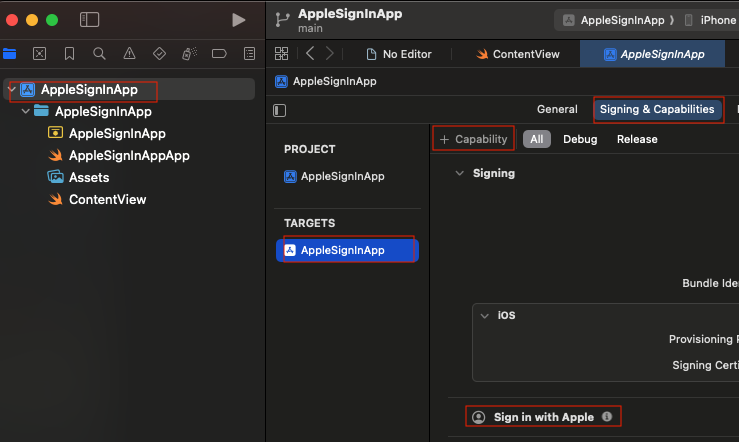Open the Debug navigator spray icon
The width and height of the screenshot is (739, 442).
(189, 54)
